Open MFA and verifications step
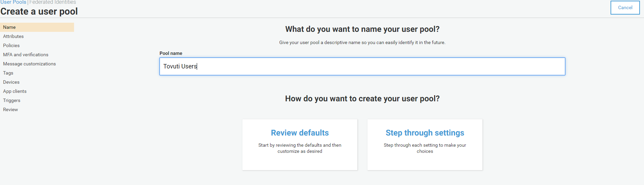 tap(26, 55)
